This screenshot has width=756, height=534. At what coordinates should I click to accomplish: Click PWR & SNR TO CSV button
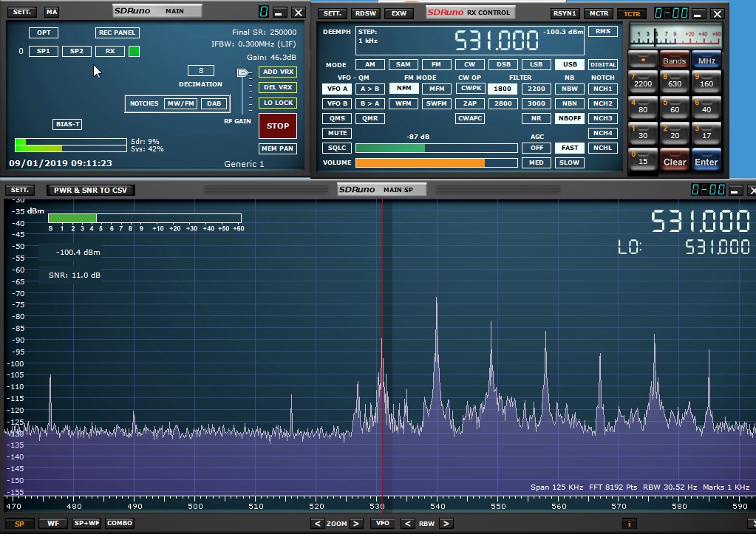coord(91,190)
